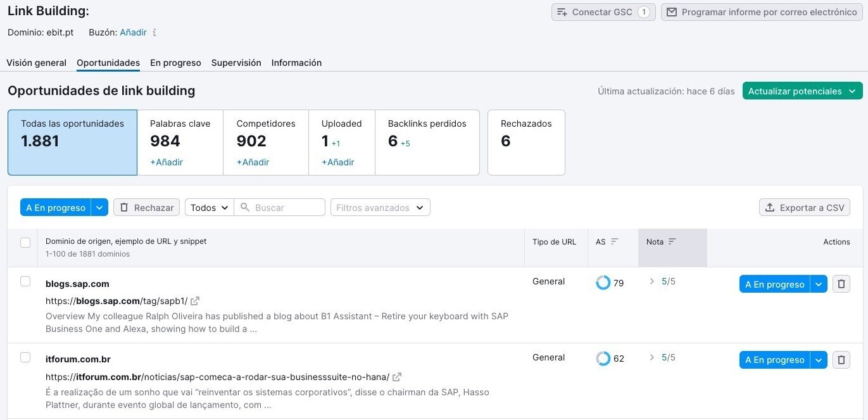868x420 pixels.
Task: Open the Filtros avanzados dropdown
Action: [x=380, y=207]
